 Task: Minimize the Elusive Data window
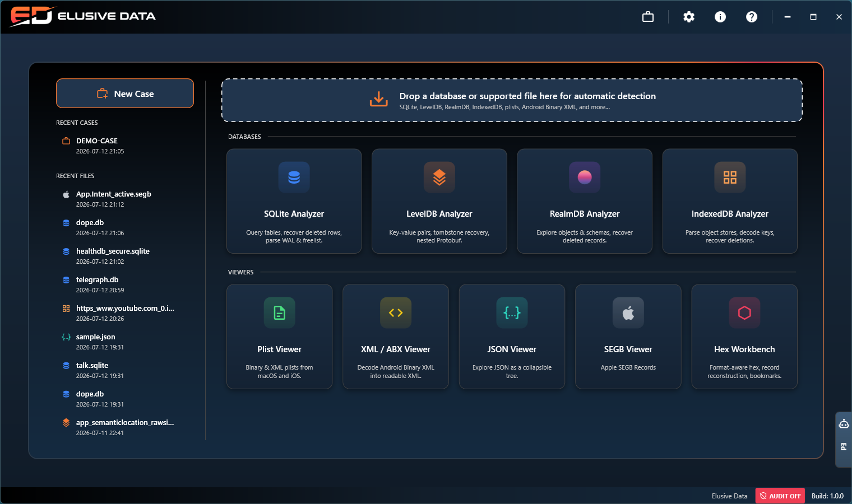(788, 17)
